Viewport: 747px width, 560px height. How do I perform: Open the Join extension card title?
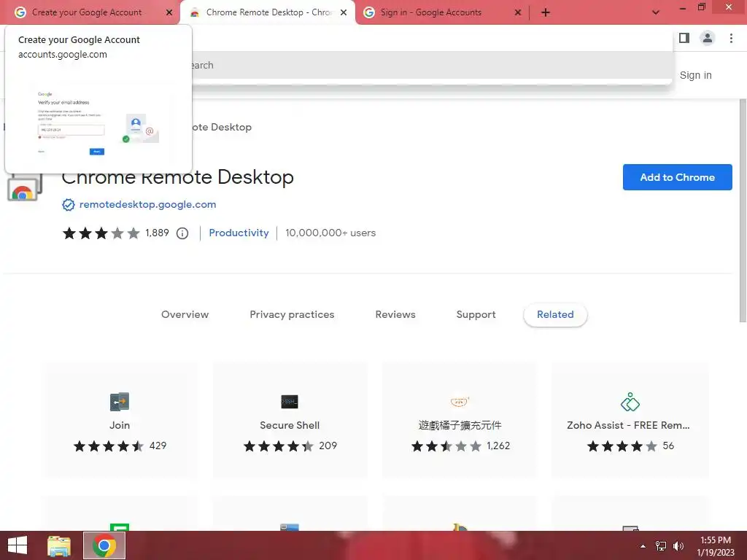[x=120, y=425]
